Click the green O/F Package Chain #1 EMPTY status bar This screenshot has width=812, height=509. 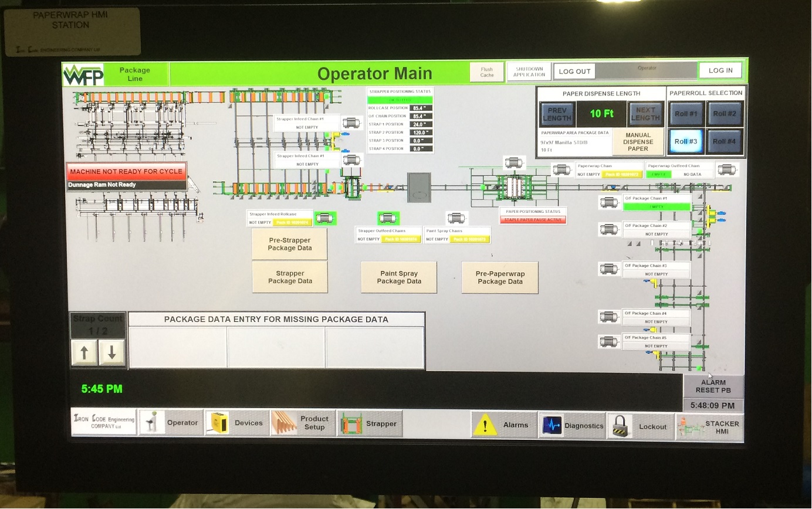coord(657,207)
